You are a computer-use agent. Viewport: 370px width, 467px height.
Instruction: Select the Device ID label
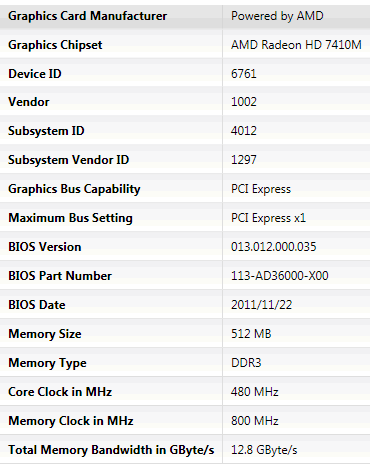coord(35,74)
